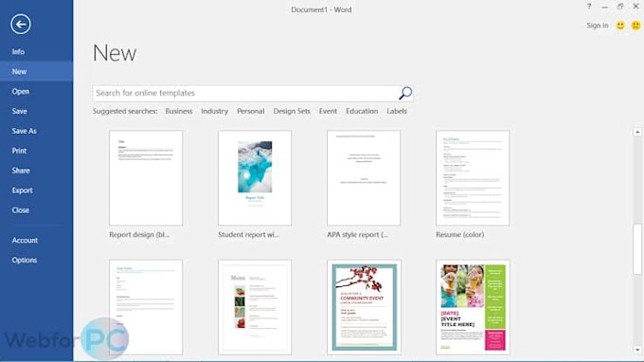Search suggested category Design Sets
This screenshot has width=644, height=362.
(292, 111)
